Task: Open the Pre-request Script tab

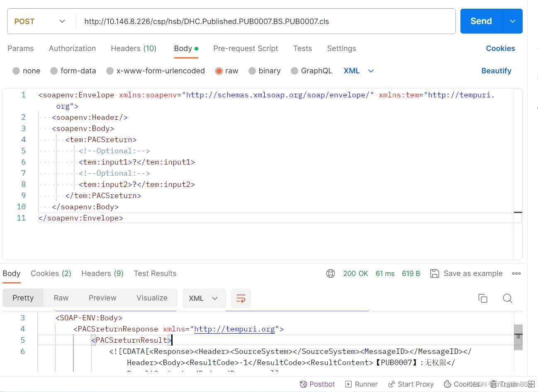Action: pyautogui.click(x=246, y=48)
